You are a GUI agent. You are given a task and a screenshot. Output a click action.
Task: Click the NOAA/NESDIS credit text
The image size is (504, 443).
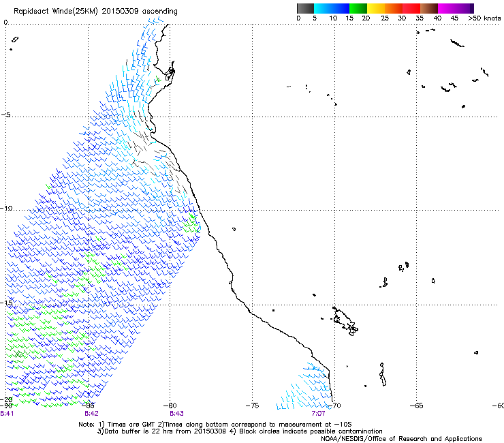pos(401,439)
